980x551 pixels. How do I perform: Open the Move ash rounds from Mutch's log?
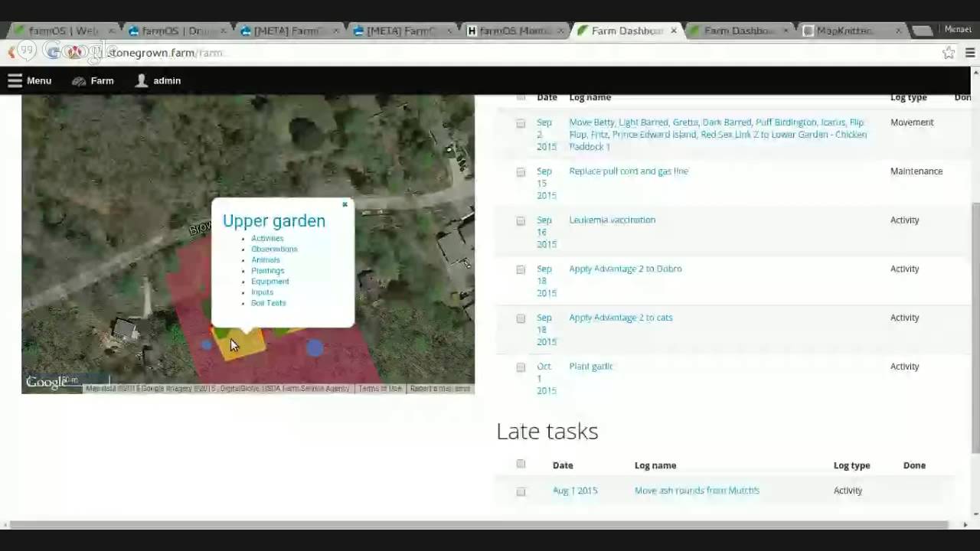click(697, 491)
